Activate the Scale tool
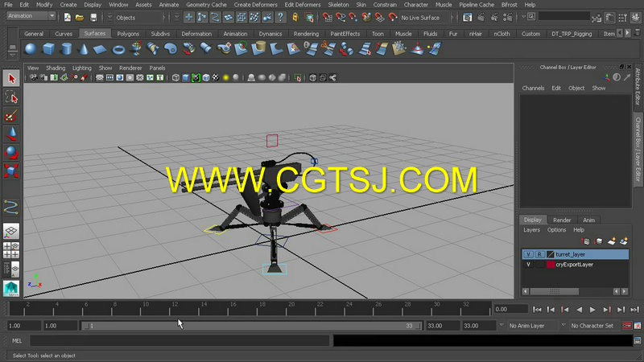 (11, 171)
